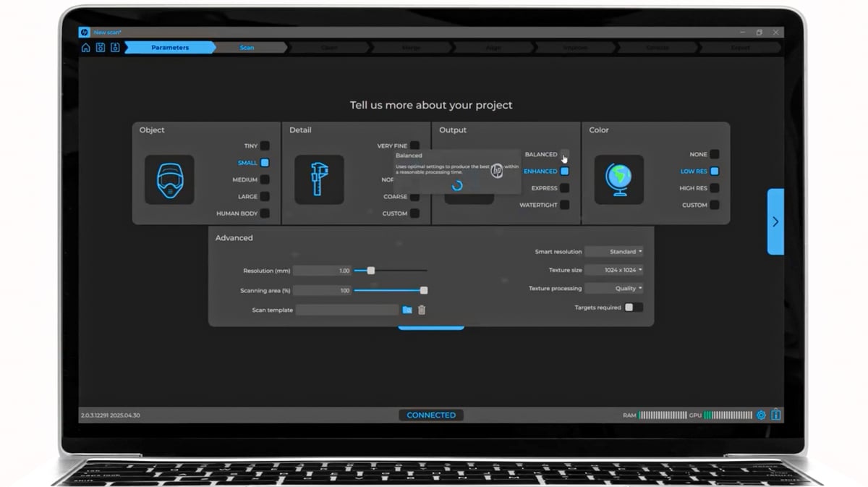Select ENHANCED output option
This screenshot has width=868, height=487.
coord(565,171)
